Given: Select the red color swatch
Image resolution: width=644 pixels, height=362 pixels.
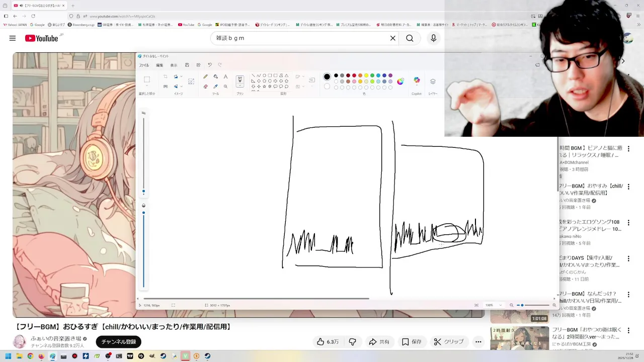Looking at the screenshot, I should (354, 75).
